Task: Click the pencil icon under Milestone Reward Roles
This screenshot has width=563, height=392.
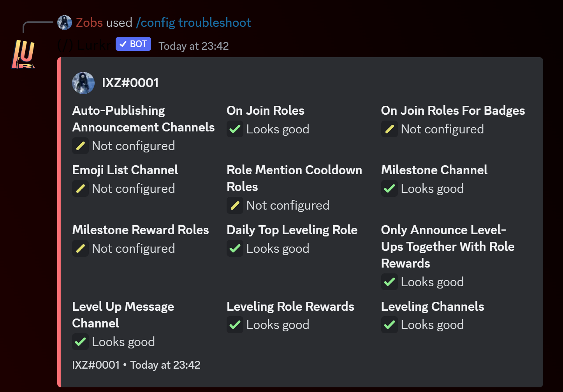Action: 81,248
